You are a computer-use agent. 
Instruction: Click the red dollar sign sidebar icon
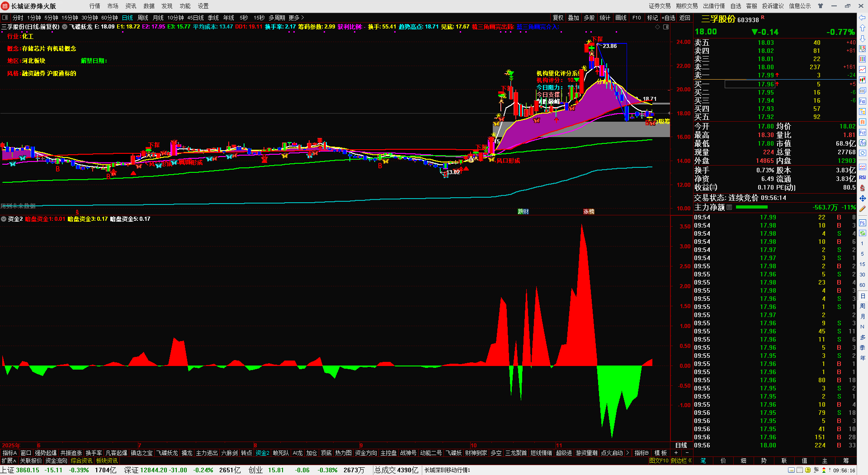point(862,188)
